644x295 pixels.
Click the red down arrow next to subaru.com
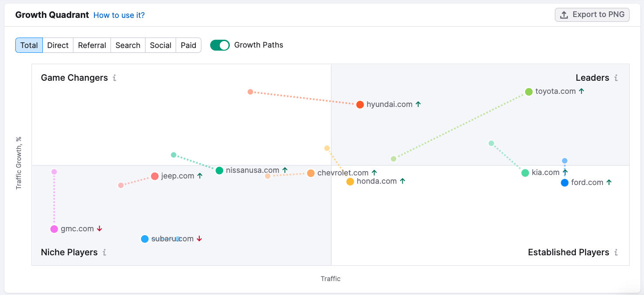click(199, 239)
